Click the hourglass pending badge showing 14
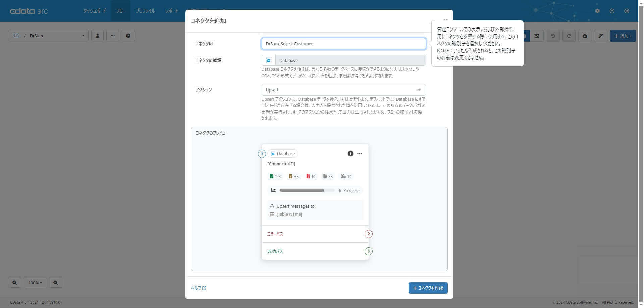This screenshot has width=644, height=308. pos(346,176)
